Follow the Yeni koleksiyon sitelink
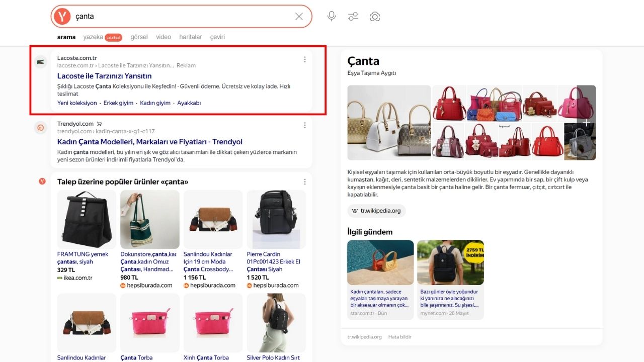 (x=77, y=103)
